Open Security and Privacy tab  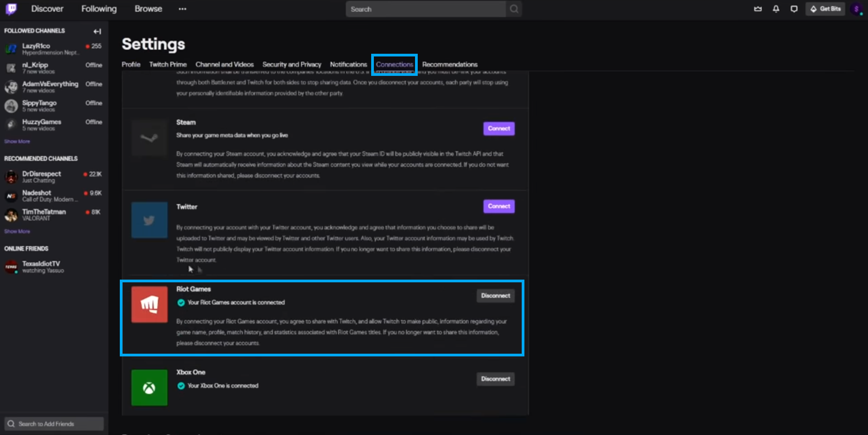point(292,65)
